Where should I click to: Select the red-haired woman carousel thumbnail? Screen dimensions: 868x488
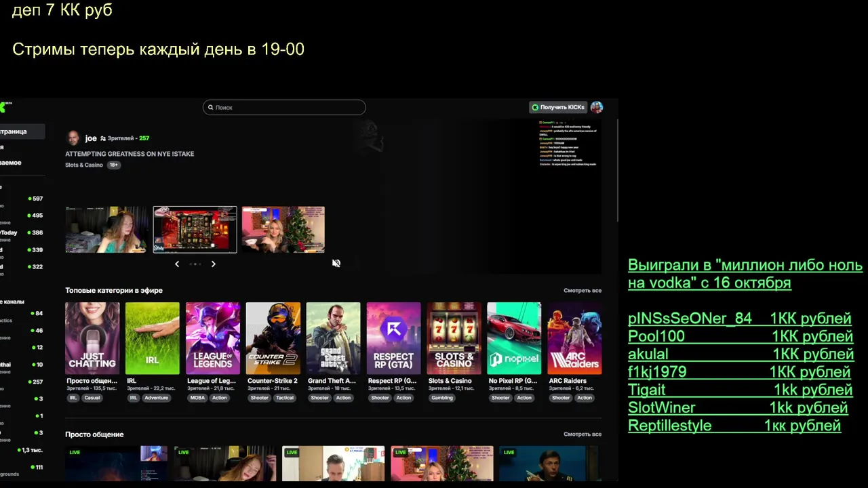pos(106,230)
